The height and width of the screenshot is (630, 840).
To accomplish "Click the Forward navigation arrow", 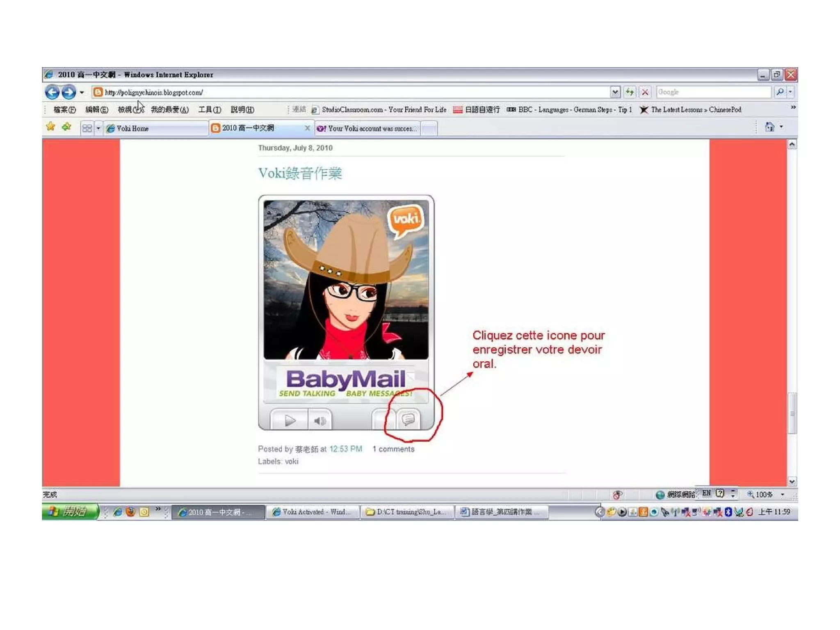I will coord(68,92).
